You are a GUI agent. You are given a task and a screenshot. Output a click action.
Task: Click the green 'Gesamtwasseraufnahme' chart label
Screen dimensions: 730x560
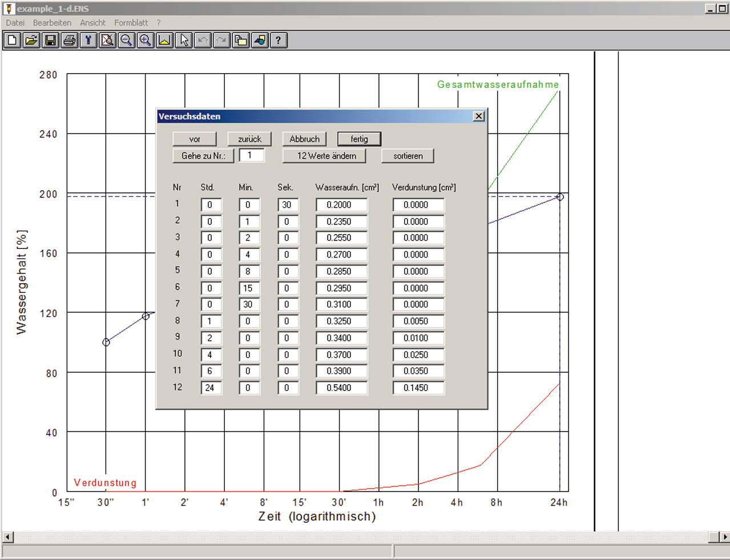tap(498, 84)
